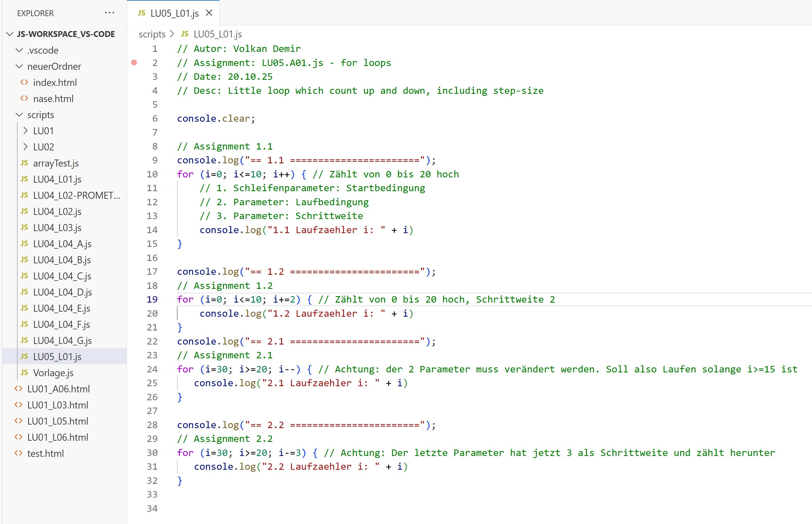This screenshot has width=812, height=524.
Task: Click the HTML icon beside test.html
Action: click(x=18, y=453)
